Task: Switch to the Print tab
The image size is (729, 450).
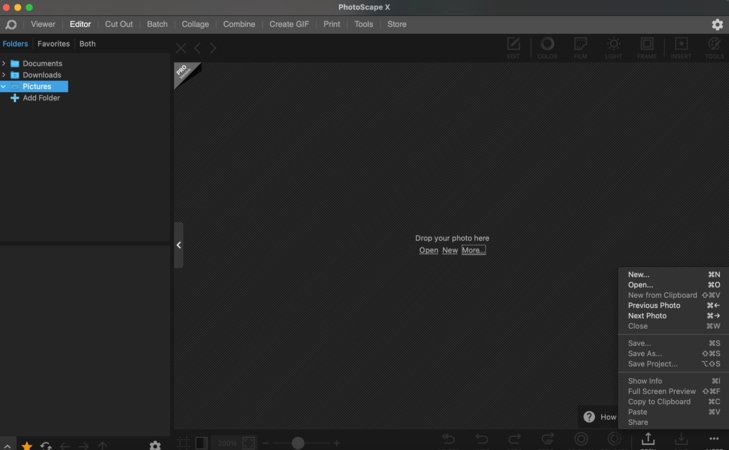Action: tap(331, 24)
